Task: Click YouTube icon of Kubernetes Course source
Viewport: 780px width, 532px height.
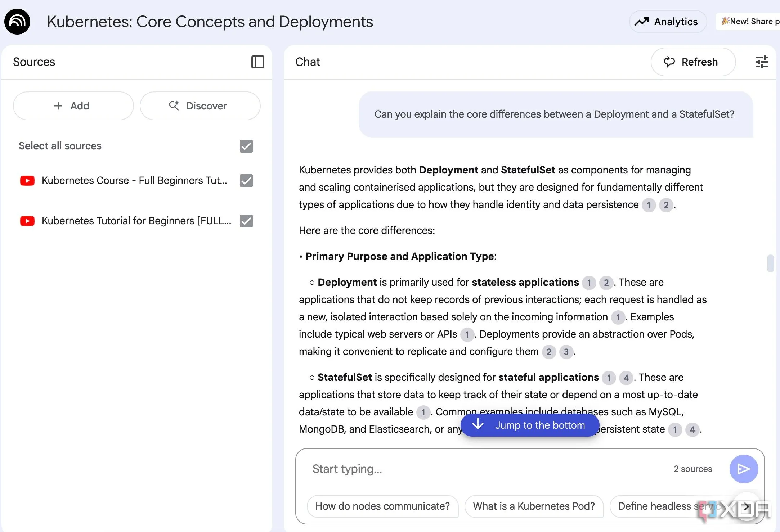Action: (27, 181)
